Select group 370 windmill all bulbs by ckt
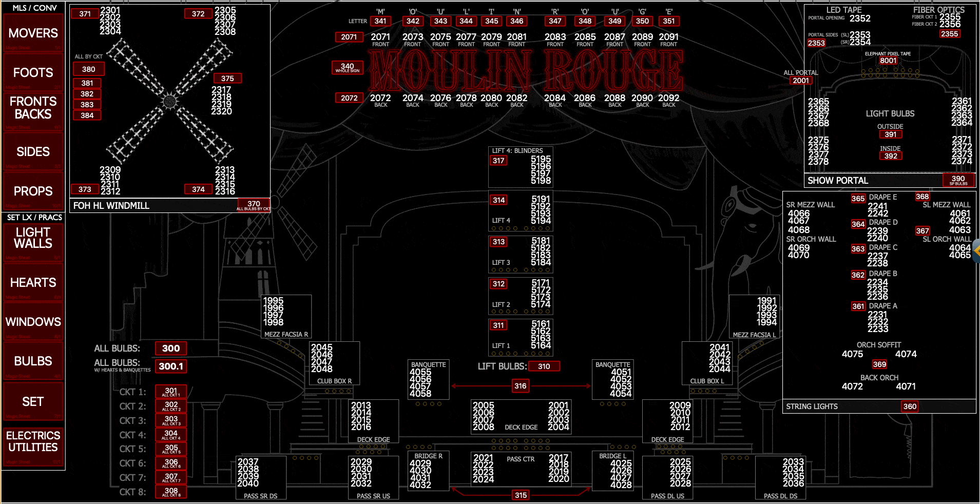This screenshot has width=980, height=504. click(x=253, y=205)
